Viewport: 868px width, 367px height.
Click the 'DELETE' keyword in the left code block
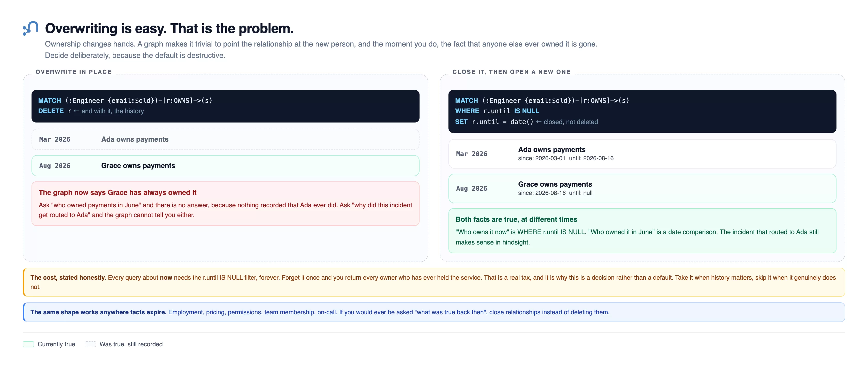[x=51, y=111]
